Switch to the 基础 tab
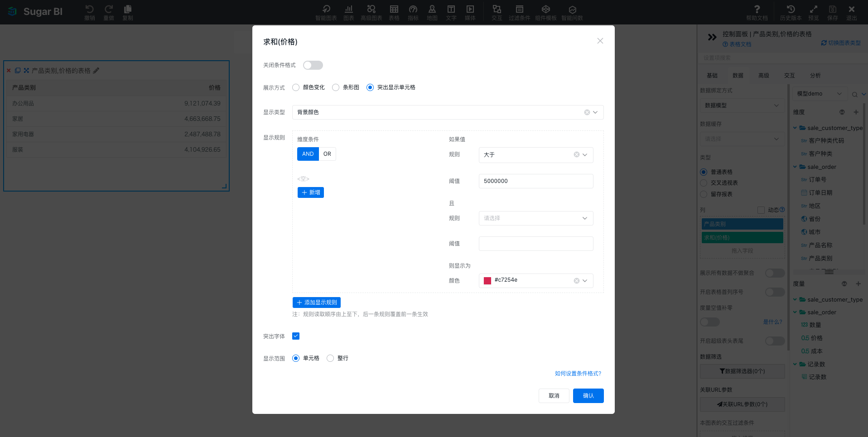Screen dimensions: 868x437 [x=712, y=76]
